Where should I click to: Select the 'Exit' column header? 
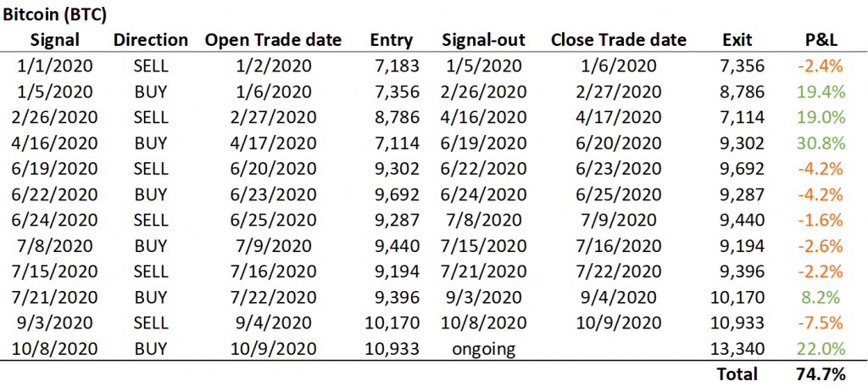pos(738,40)
